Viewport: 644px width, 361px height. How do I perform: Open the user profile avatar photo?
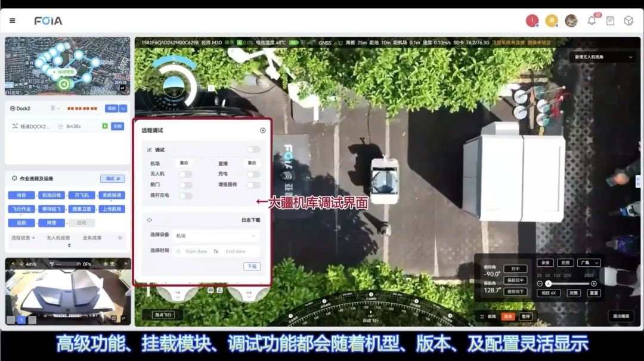(571, 21)
